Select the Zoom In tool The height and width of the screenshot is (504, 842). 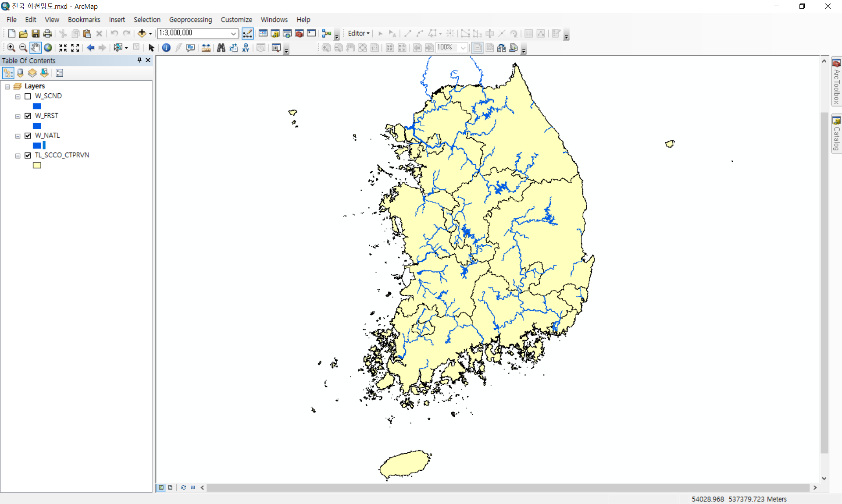11,48
